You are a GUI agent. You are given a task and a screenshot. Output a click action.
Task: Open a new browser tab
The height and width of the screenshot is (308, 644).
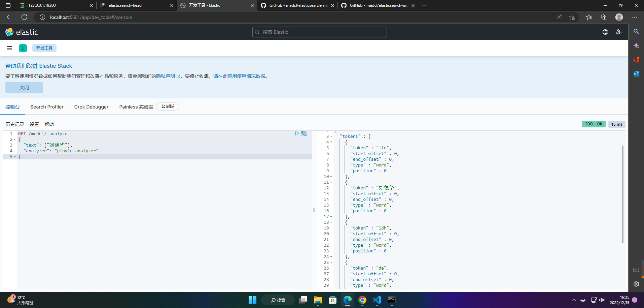tap(424, 5)
